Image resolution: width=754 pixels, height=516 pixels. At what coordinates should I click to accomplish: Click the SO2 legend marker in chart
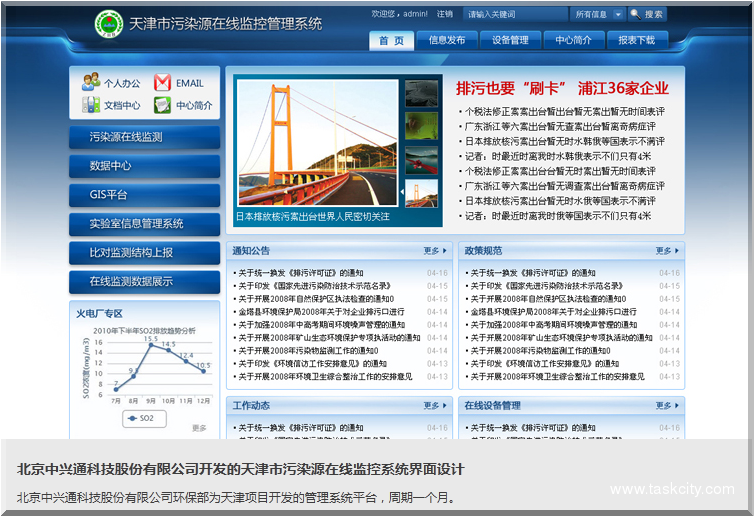(133, 418)
